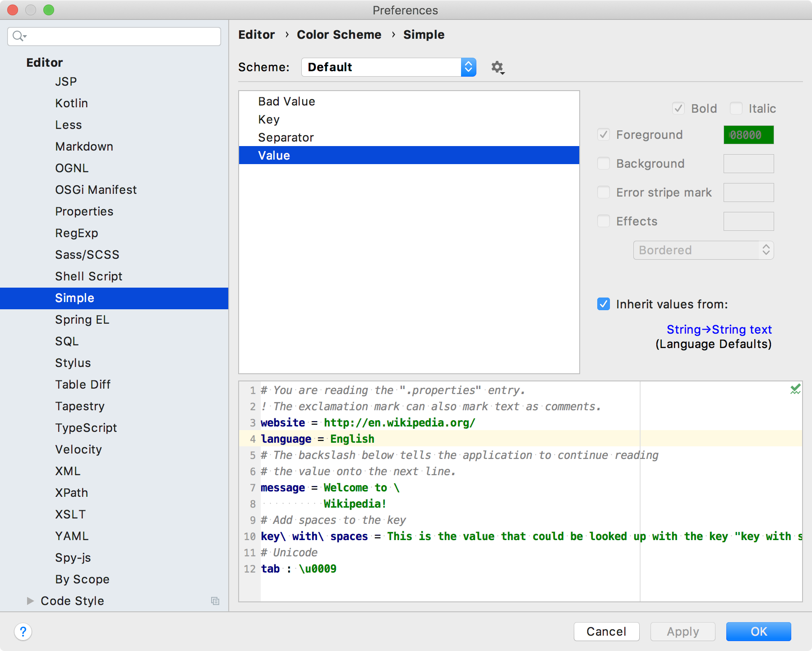Image resolution: width=812 pixels, height=651 pixels.
Task: Enable the Italic checkbox
Action: (737, 108)
